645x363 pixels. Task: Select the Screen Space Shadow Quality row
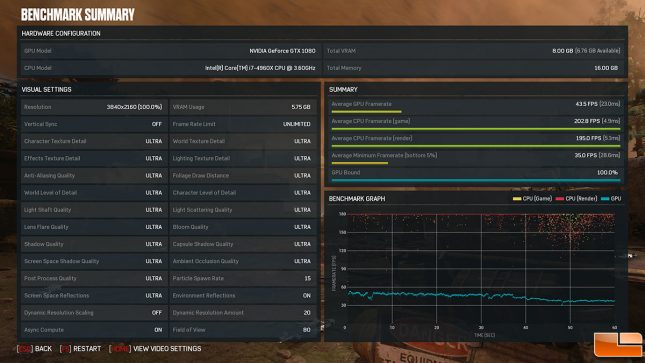point(94,261)
